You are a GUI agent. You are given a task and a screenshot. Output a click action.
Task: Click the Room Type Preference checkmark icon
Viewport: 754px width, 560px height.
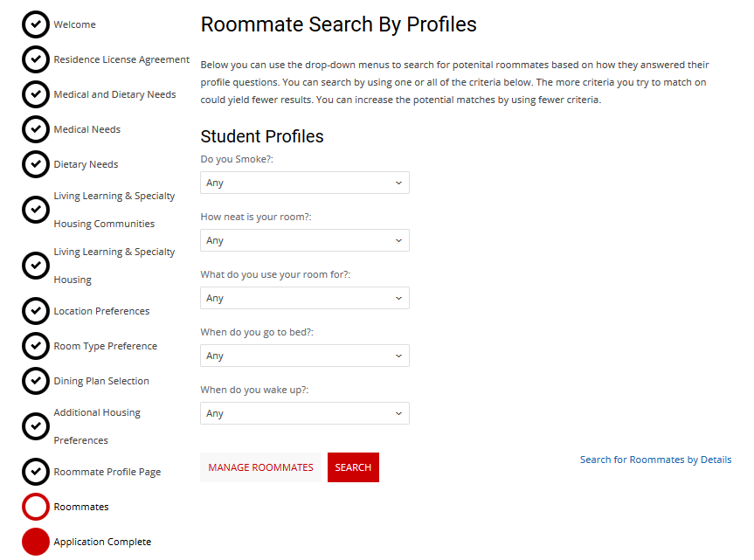click(36, 346)
